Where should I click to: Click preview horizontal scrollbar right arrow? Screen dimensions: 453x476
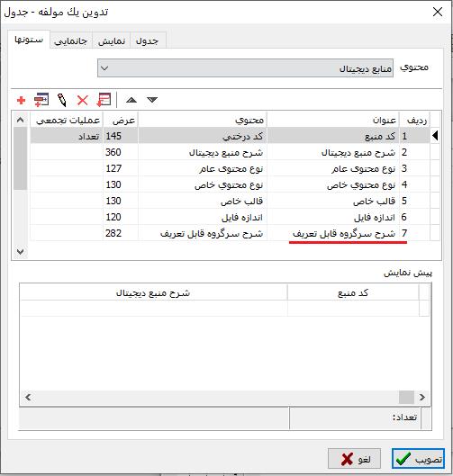point(422,397)
